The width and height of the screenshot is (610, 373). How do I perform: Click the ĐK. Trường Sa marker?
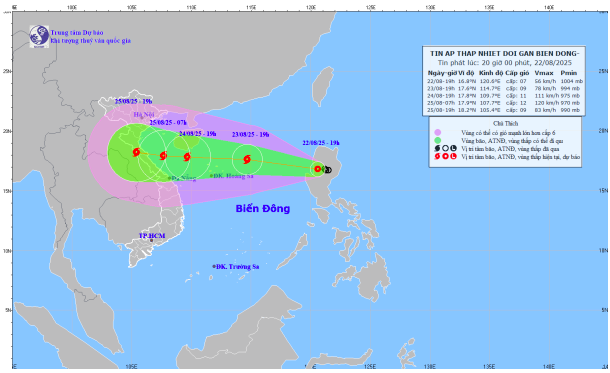[214, 266]
